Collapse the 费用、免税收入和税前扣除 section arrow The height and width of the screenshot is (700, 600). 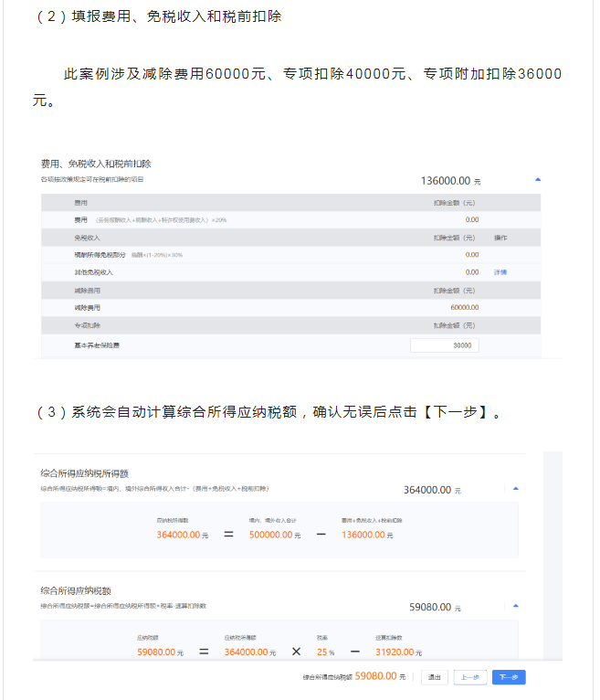pos(538,180)
